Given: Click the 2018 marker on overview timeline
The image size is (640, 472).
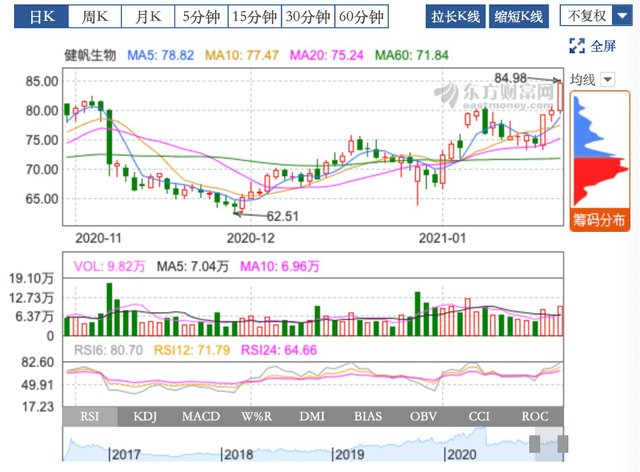Looking at the screenshot, I should 237,454.
